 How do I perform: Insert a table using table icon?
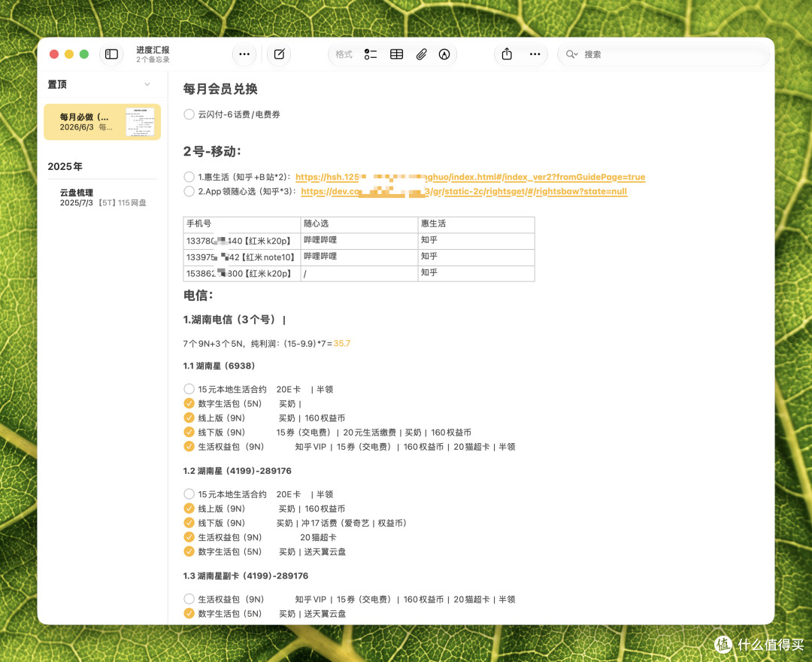pos(397,54)
